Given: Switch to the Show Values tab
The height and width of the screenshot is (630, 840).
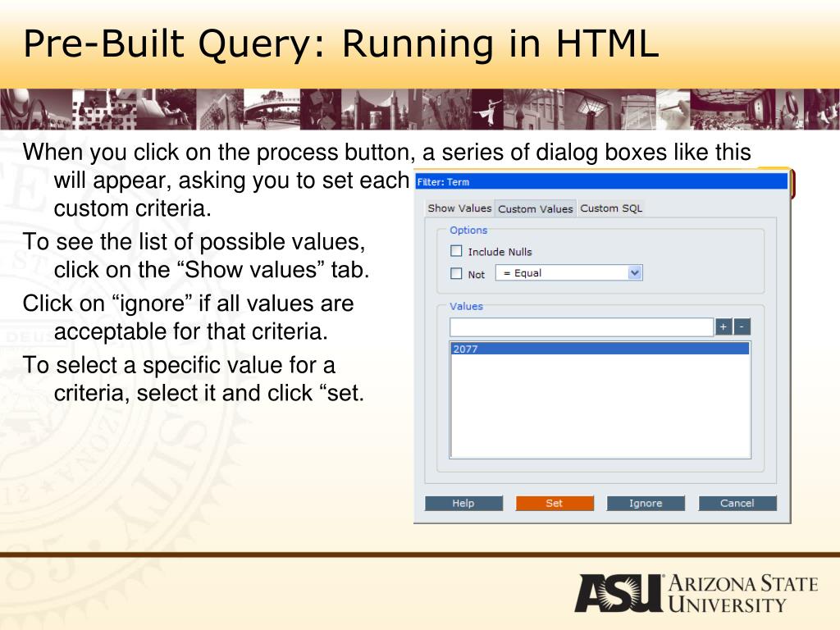Looking at the screenshot, I should tap(459, 208).
